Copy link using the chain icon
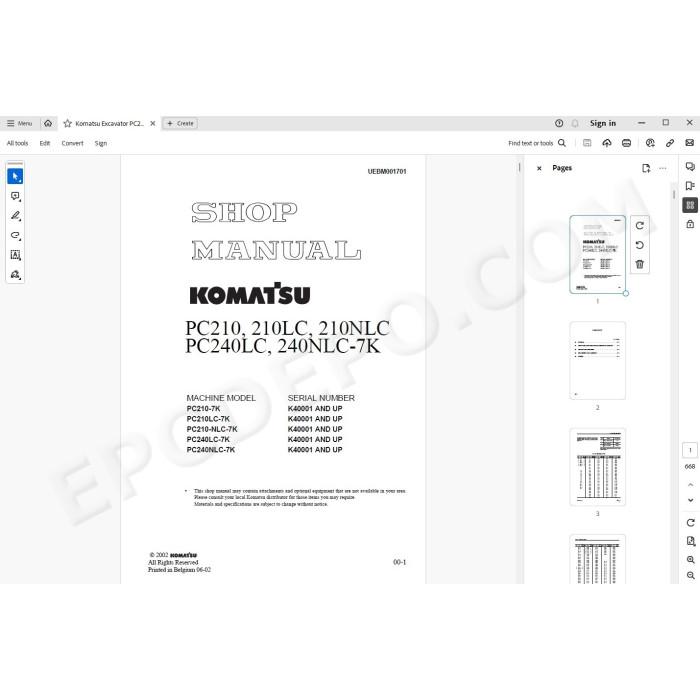The height and width of the screenshot is (700, 700). [x=670, y=143]
